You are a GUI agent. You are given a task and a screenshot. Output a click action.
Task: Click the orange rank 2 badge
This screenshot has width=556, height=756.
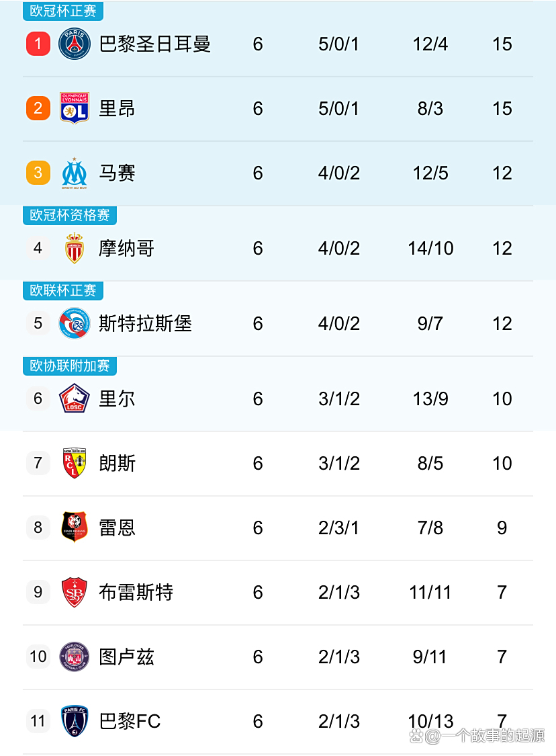click(38, 108)
